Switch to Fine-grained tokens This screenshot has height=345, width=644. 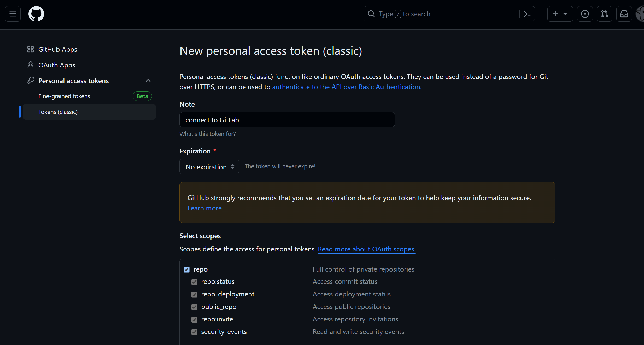click(x=64, y=96)
